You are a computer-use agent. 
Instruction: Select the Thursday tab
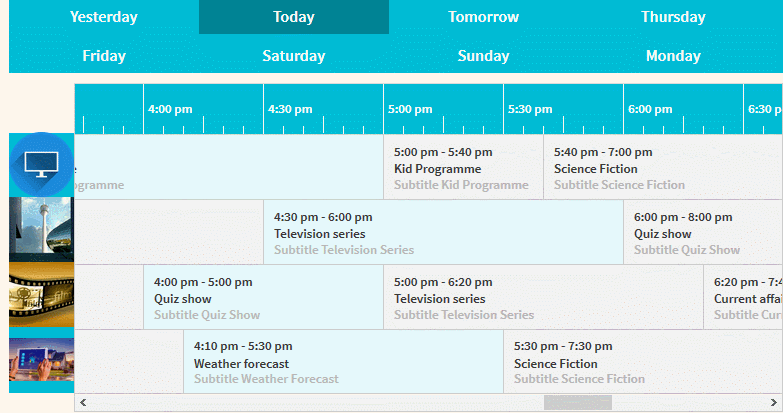tap(673, 17)
